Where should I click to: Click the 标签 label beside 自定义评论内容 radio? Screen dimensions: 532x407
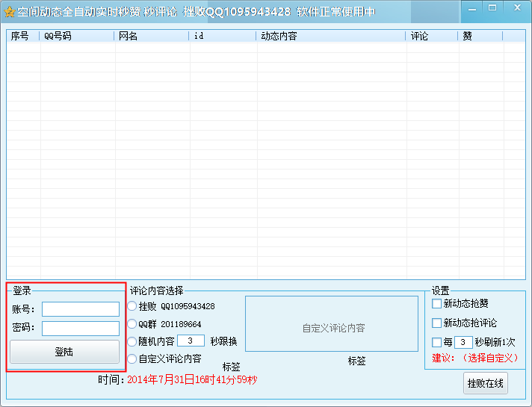232,367
